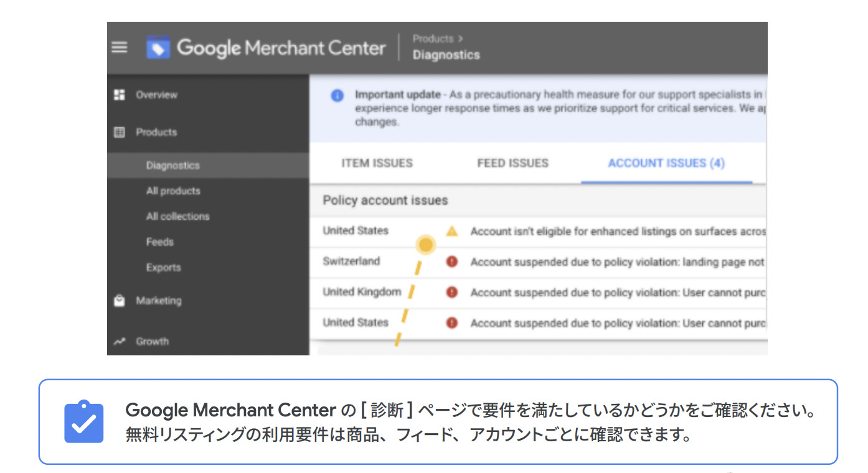Open Diagnostics in the sidebar
This screenshot has width=868, height=473.
coord(173,166)
